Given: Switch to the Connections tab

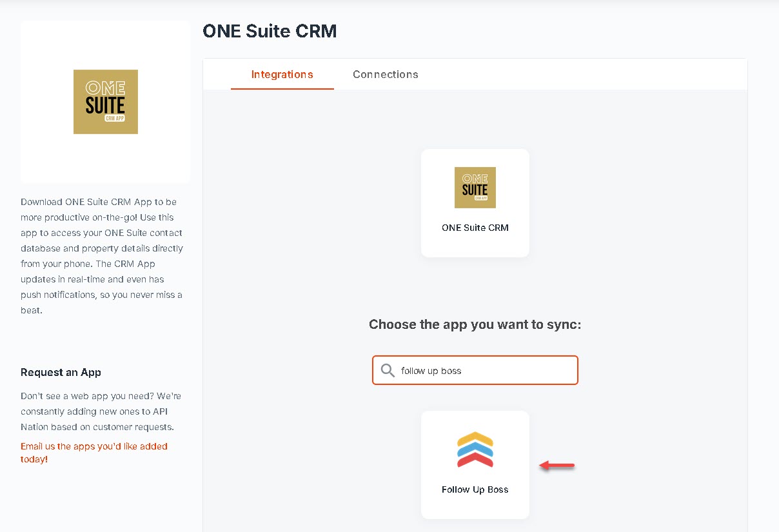Looking at the screenshot, I should coord(386,74).
